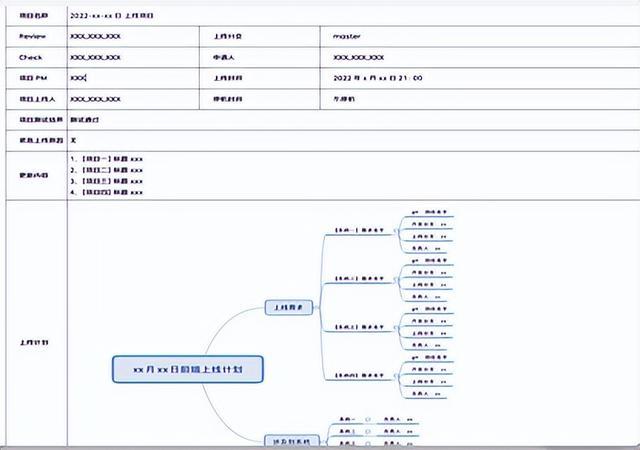Click the XXX_XXX_XXX value right of master row
Image resolution: width=640 pixels, height=450 pixels.
coord(358,57)
